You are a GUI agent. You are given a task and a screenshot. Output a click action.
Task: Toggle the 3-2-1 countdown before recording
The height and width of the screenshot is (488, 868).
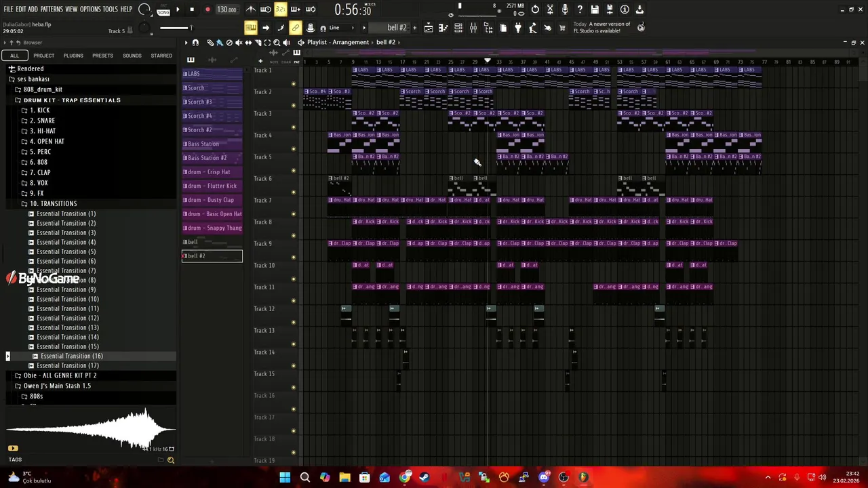point(280,9)
